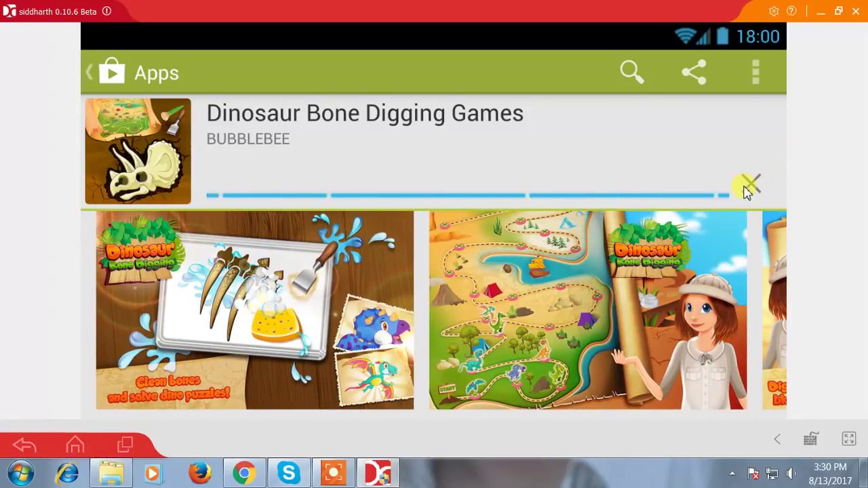Click the Apps title label

coord(156,73)
